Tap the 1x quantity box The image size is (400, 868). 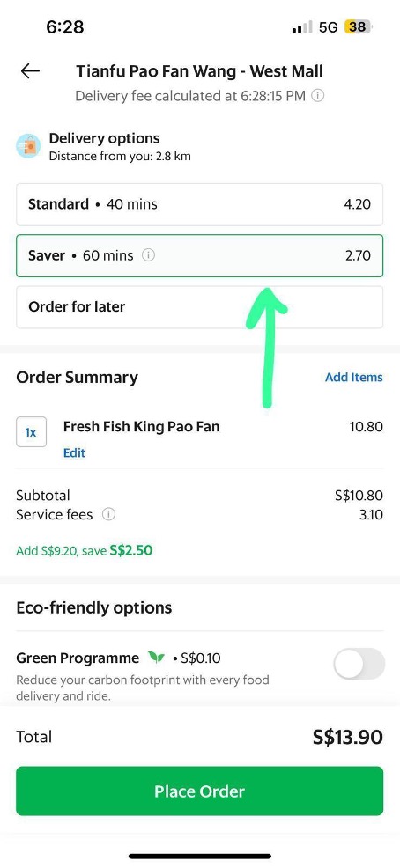tap(31, 431)
